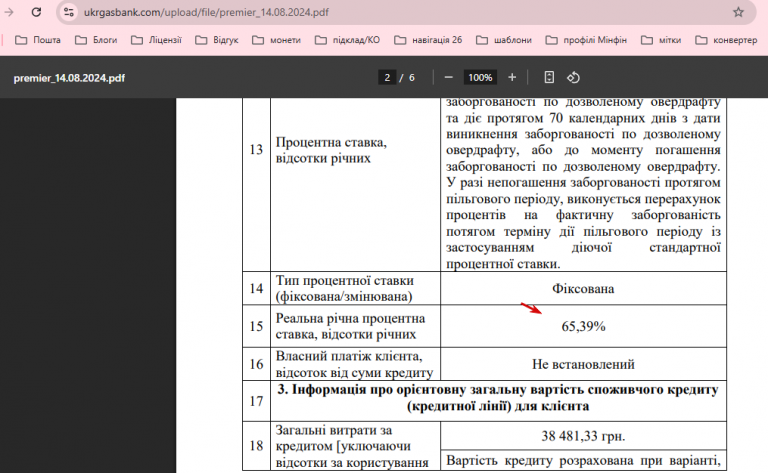
Task: Click row number 15 cell
Action: coord(256,327)
